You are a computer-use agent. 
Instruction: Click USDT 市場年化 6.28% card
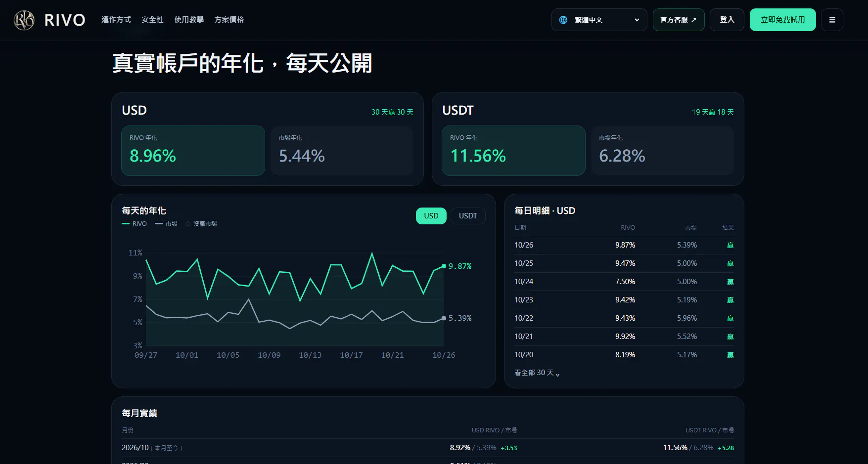[x=662, y=151]
